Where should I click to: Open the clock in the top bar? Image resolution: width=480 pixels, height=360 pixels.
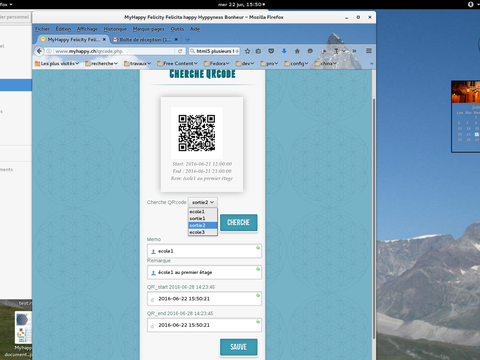[x=241, y=4]
